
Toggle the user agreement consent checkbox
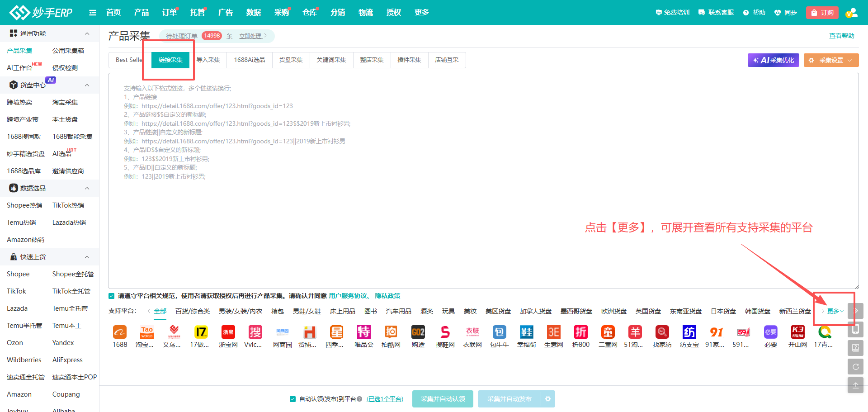click(112, 296)
